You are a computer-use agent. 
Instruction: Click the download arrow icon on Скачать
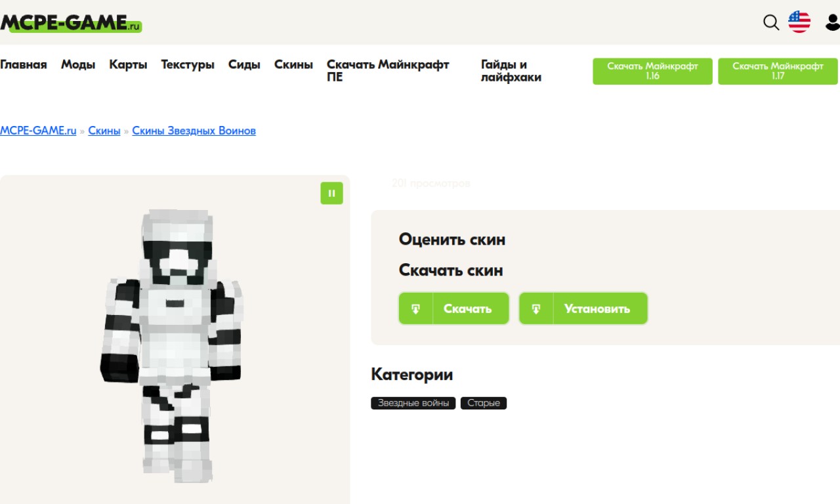tap(416, 308)
